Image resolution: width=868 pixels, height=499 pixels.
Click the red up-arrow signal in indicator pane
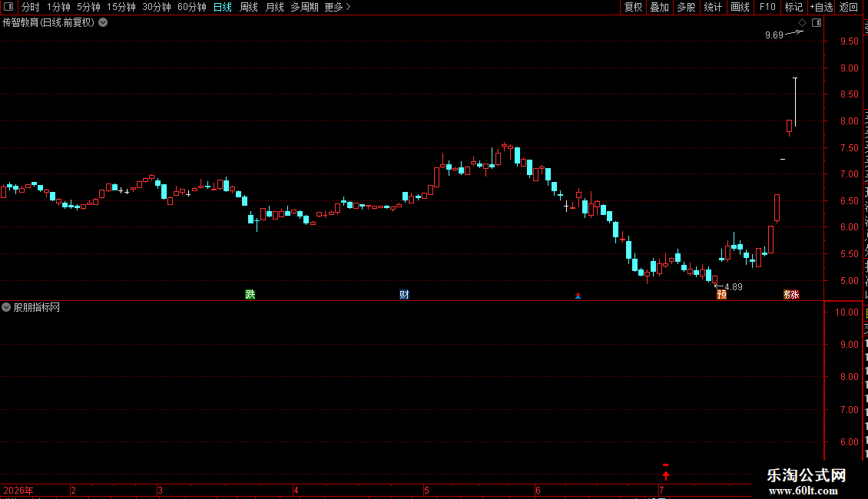665,474
